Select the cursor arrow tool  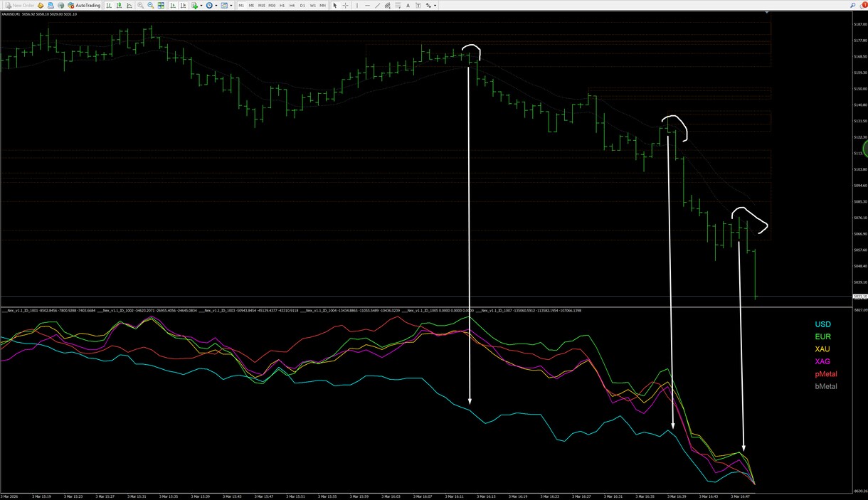(336, 5)
